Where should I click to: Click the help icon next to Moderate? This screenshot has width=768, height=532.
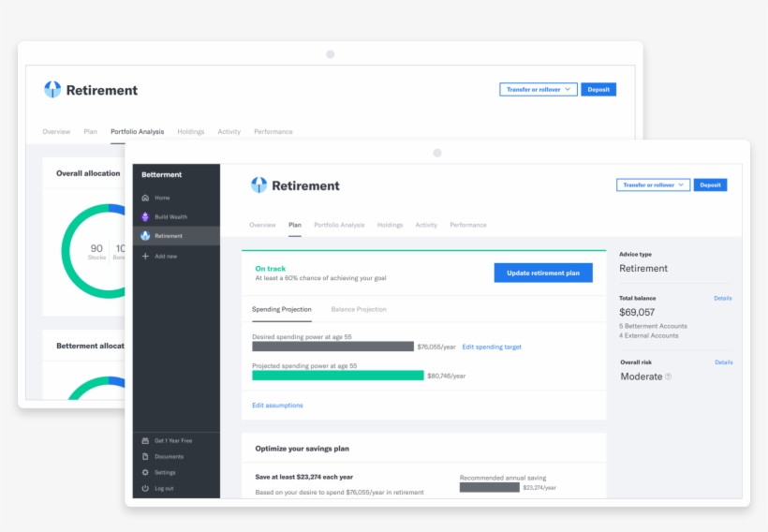click(668, 377)
